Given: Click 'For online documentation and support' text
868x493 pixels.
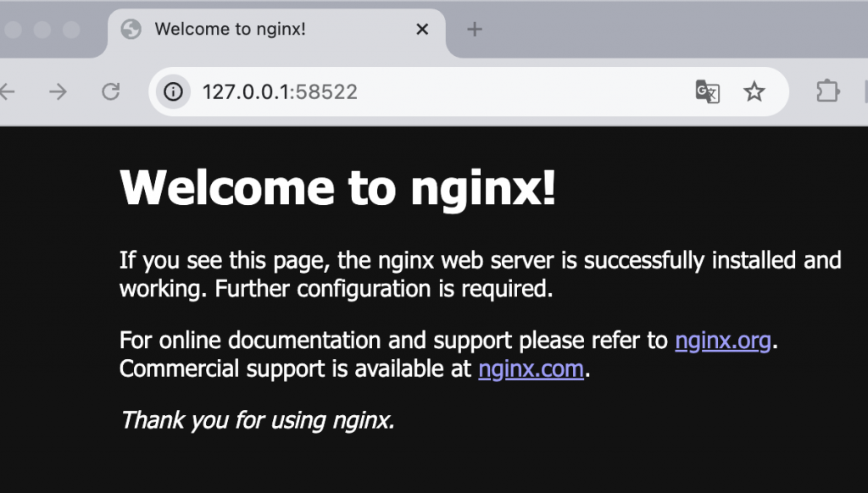Looking at the screenshot, I should click(315, 341).
